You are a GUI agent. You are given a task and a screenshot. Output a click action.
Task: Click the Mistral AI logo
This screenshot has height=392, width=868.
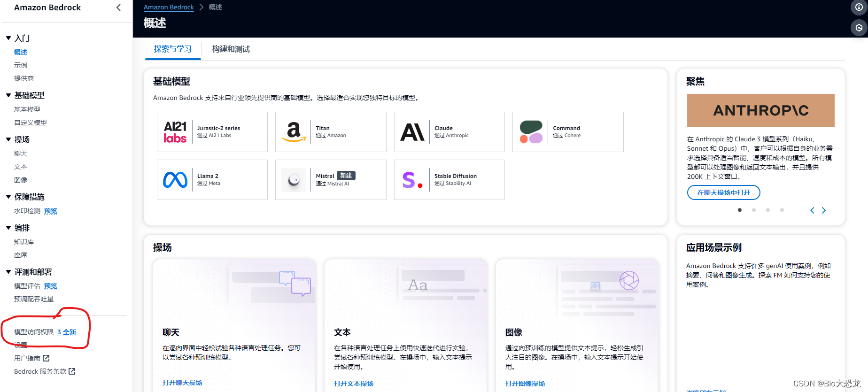(x=294, y=180)
